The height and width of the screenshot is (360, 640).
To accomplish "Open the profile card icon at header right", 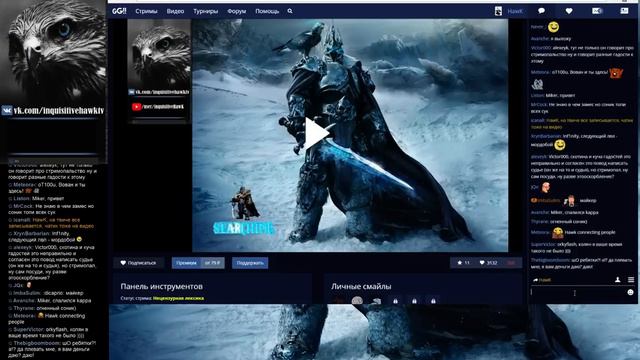I will [624, 11].
